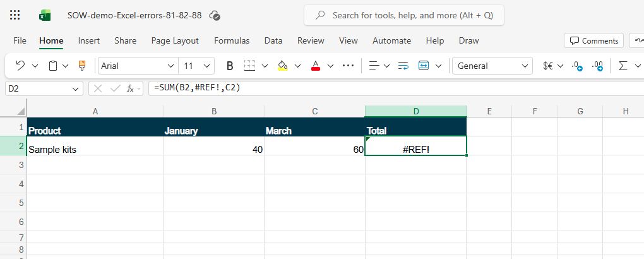
Task: Apply the yellow fill color
Action: tap(283, 66)
